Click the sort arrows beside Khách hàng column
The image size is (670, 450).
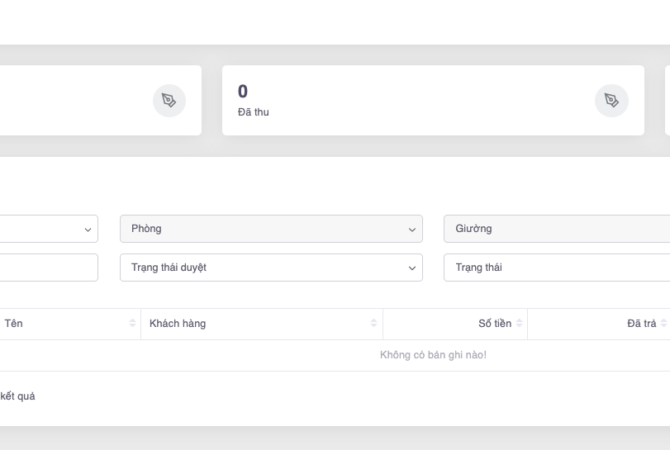[x=374, y=323]
